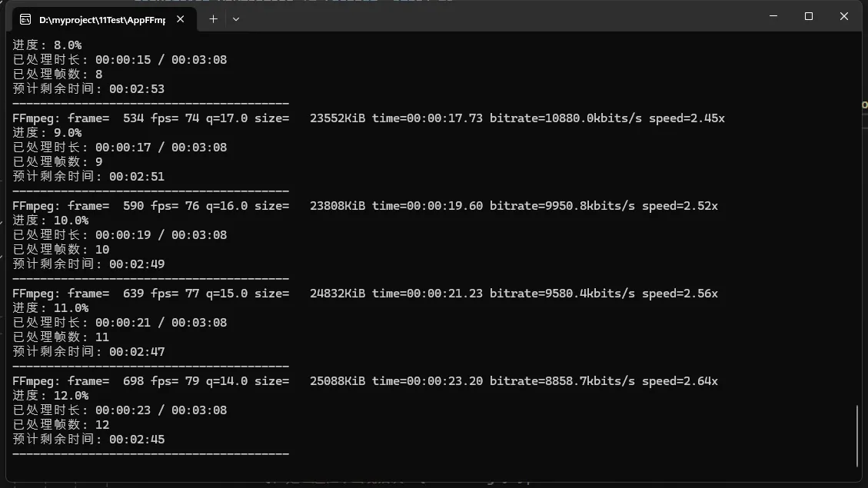Image resolution: width=868 pixels, height=488 pixels.
Task: Click the text '已处理帧数: 11'
Action: pos(61,337)
